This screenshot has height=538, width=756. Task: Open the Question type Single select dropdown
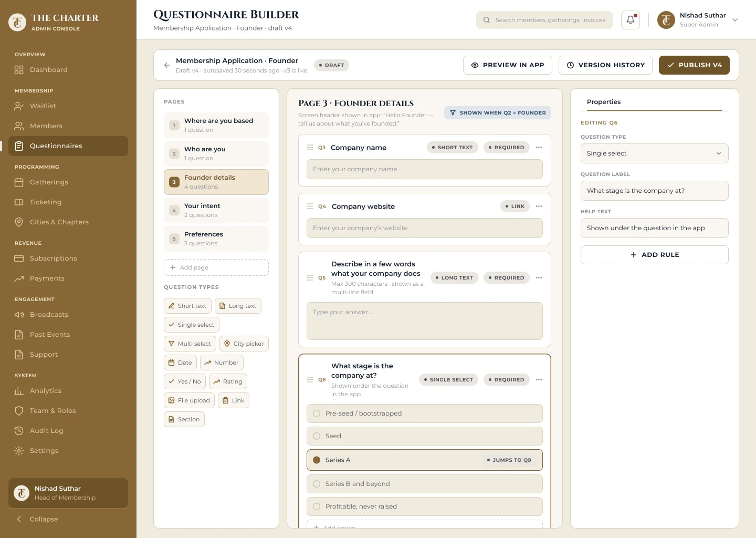pos(654,153)
